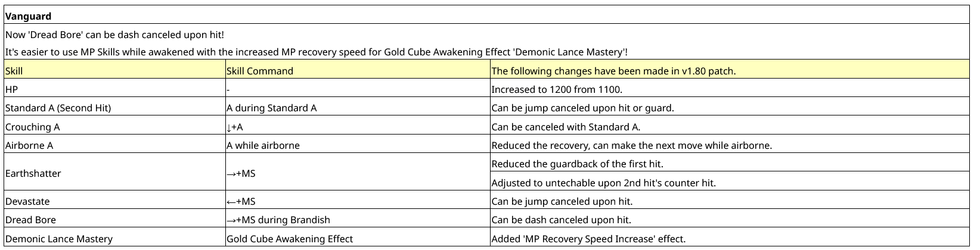Select the 'Skill' header cell
Viewport: 980px width, 250px height.
pos(114,70)
